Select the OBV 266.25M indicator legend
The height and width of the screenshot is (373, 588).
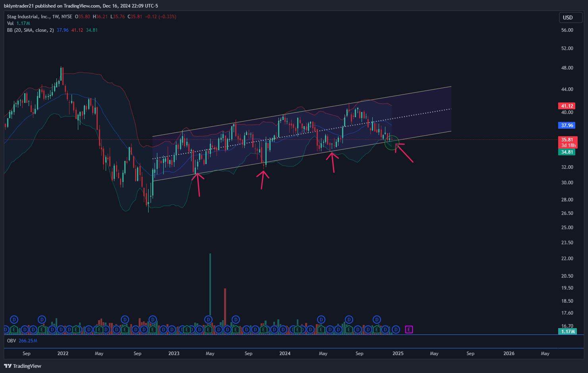[x=22, y=341]
